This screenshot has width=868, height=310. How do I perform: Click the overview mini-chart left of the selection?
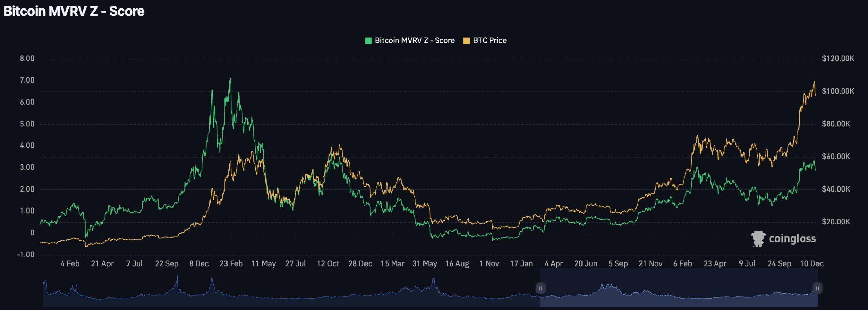292,291
